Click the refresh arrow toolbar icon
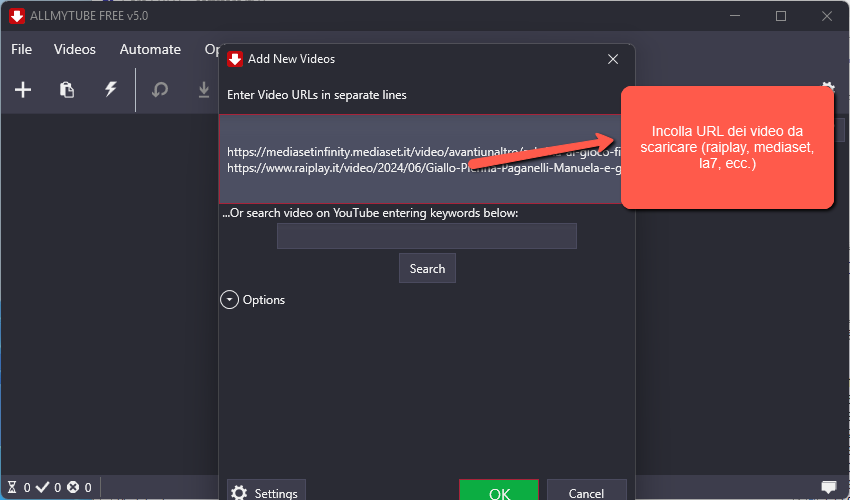This screenshot has height=500, width=850. tap(160, 89)
